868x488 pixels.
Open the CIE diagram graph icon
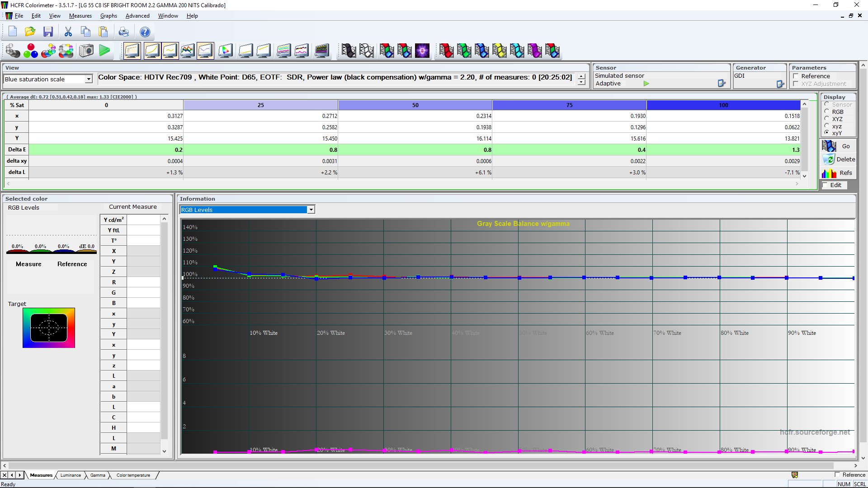[x=226, y=51]
